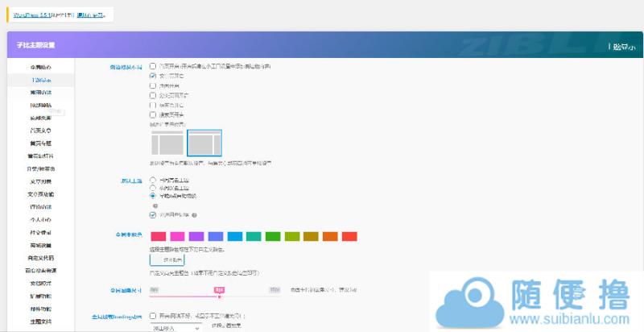Click the help icon below the theme radio buttons

click(153, 205)
